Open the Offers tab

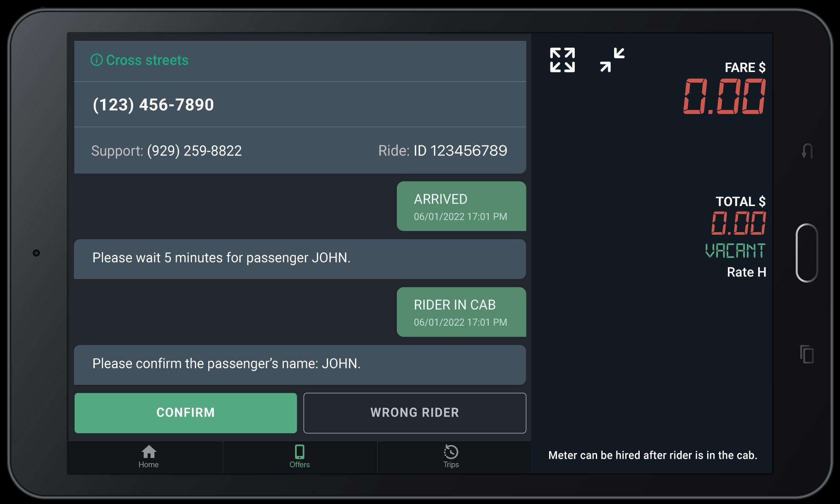click(x=300, y=457)
